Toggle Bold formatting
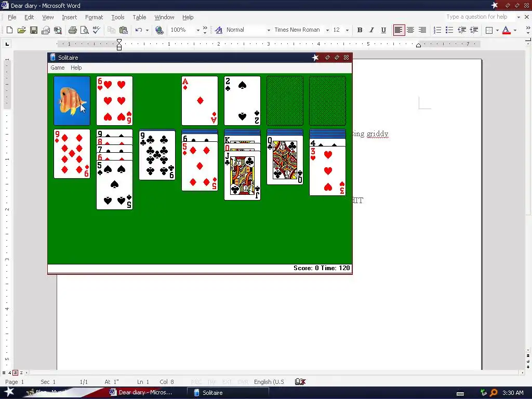 pyautogui.click(x=360, y=30)
